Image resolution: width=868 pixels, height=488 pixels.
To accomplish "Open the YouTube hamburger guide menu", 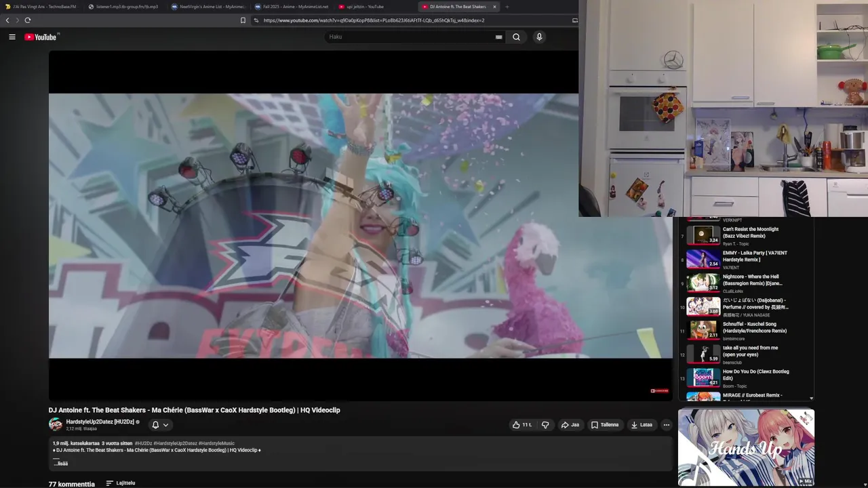I will [12, 37].
